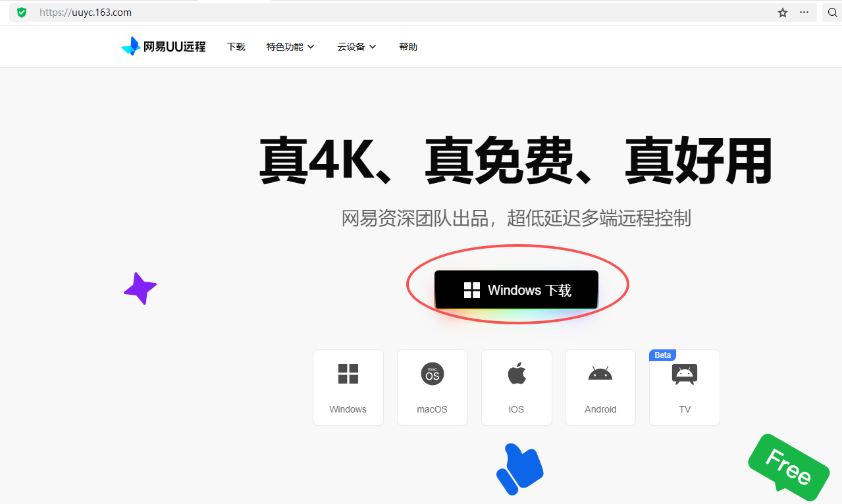Click the subtitle 网易资深团队出品，超低延迟多端远程控制
The height and width of the screenshot is (504, 842).
point(516,218)
